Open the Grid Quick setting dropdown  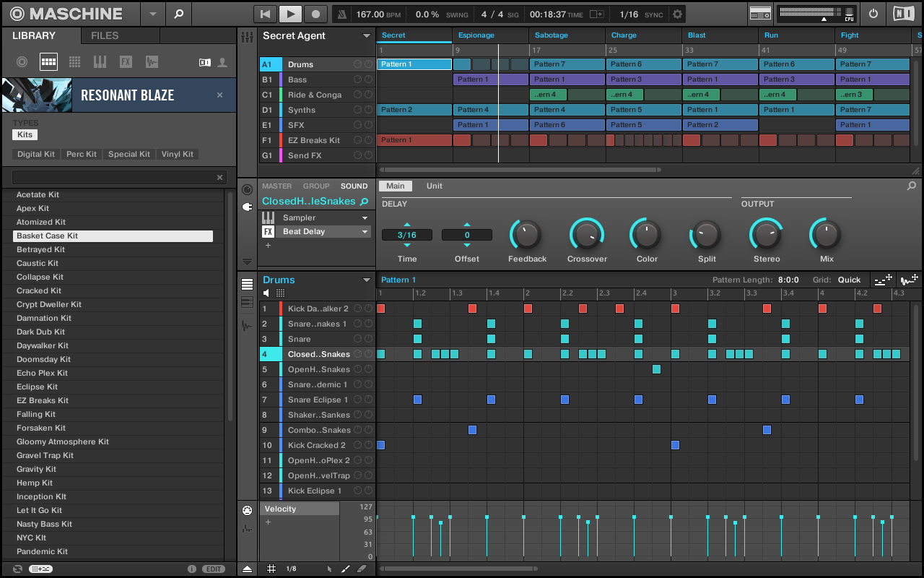pos(849,280)
